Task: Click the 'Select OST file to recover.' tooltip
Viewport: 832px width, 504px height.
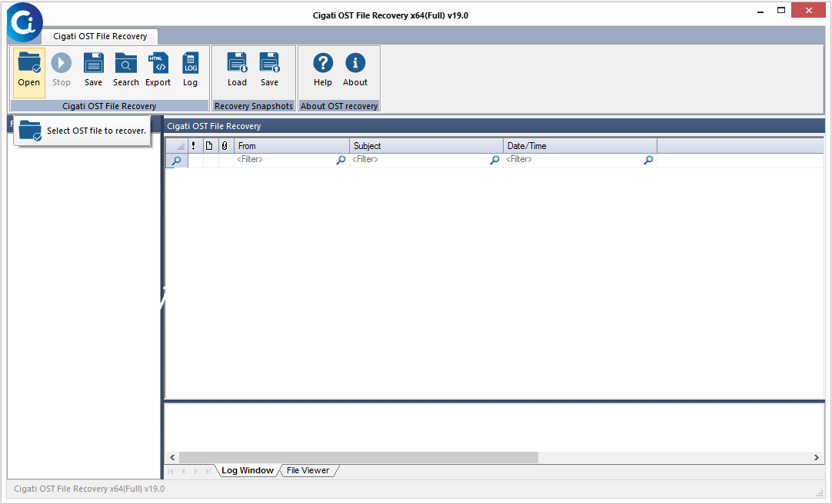Action: click(x=82, y=131)
